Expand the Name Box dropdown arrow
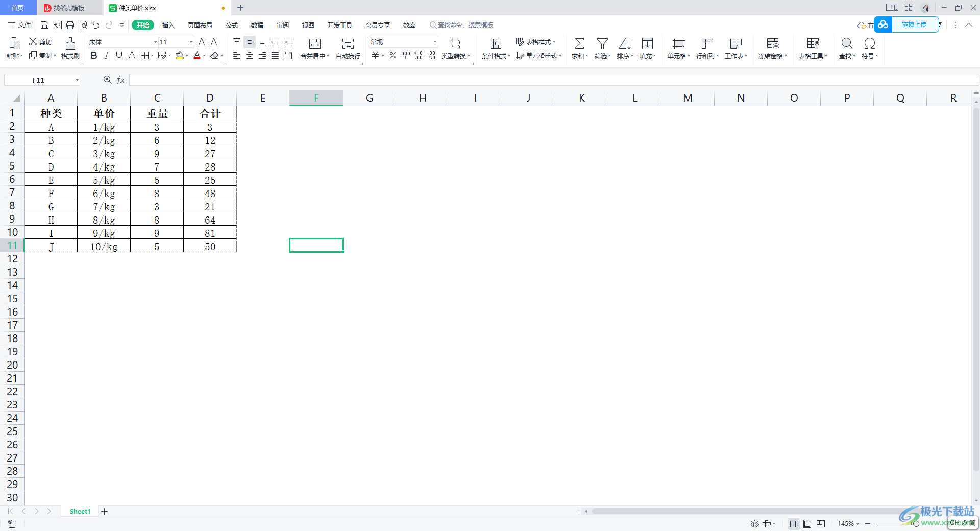 77,80
